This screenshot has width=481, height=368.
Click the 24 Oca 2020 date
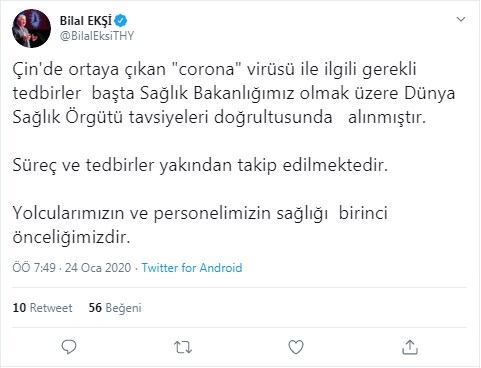click(98, 268)
